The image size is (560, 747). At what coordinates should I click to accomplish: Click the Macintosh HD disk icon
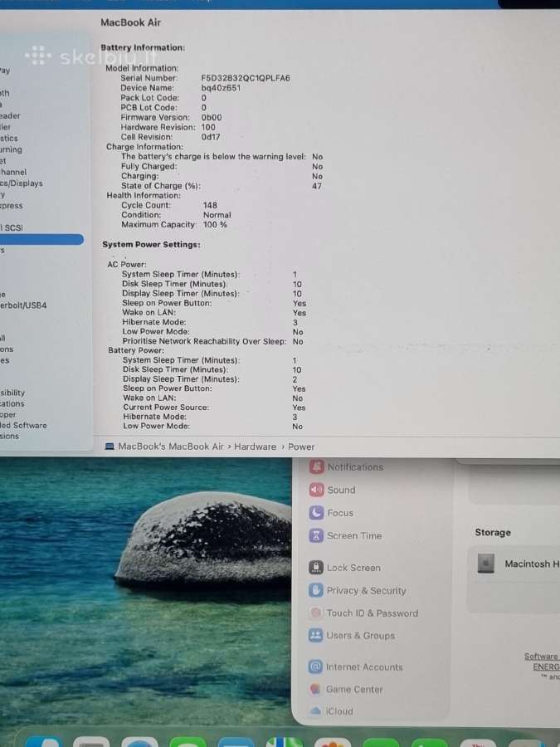485,564
